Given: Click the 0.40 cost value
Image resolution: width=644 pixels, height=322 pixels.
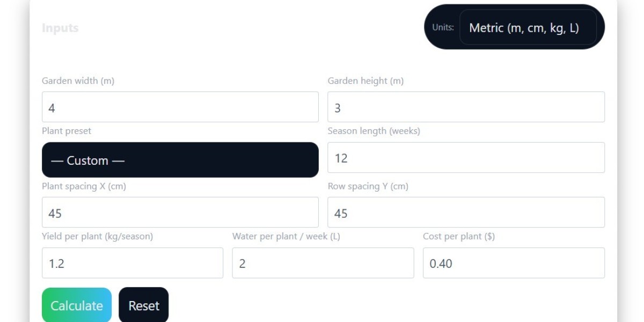Looking at the screenshot, I should [x=441, y=262].
